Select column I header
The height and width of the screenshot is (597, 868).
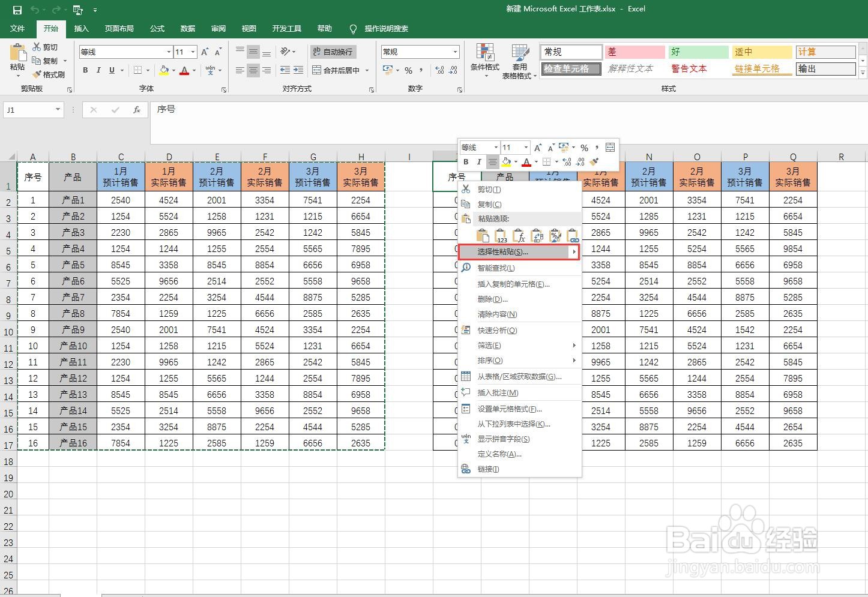coord(409,157)
